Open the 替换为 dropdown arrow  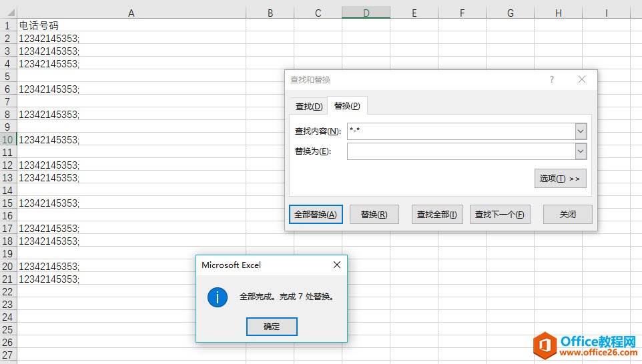pyautogui.click(x=581, y=151)
